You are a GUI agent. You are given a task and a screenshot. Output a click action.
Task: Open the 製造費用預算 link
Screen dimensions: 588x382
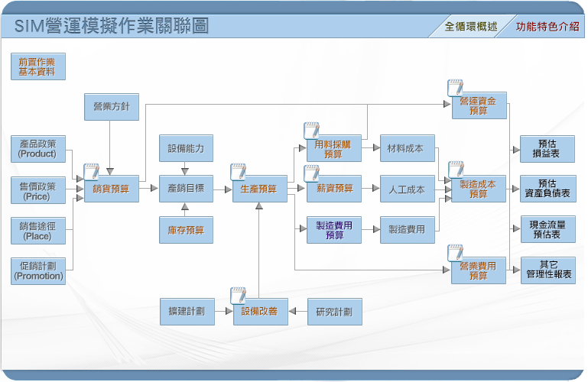point(334,230)
